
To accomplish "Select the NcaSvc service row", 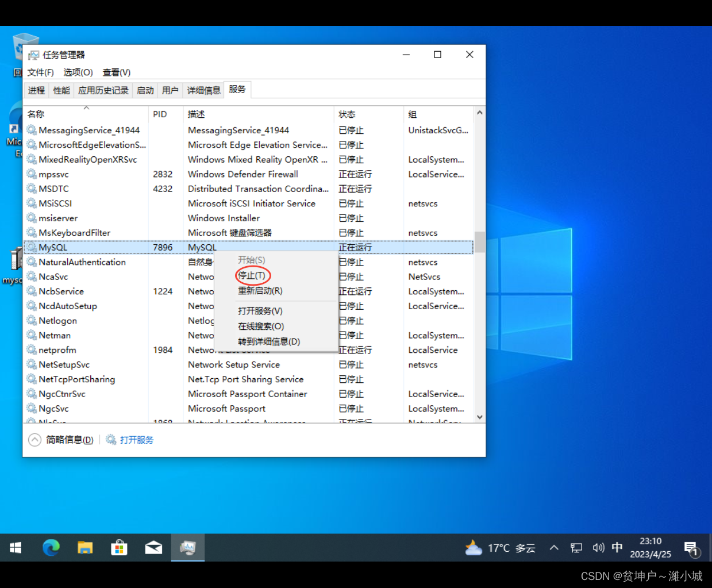I will pos(249,276).
